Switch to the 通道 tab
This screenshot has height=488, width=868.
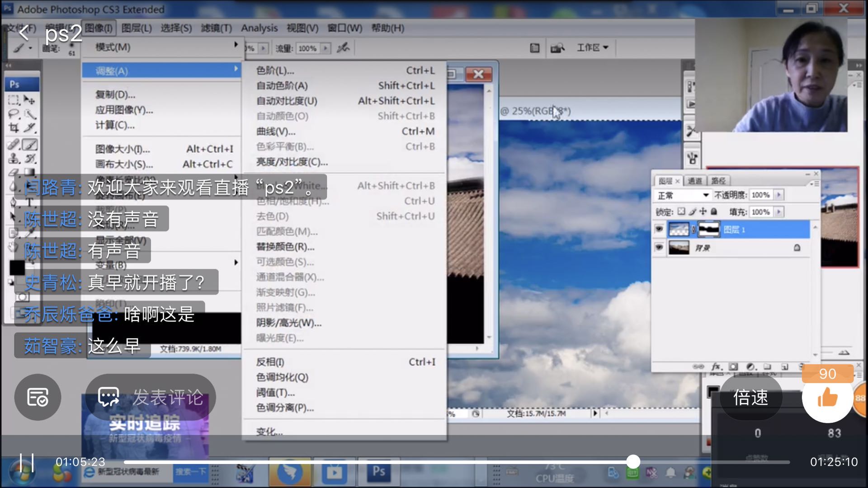click(x=695, y=181)
